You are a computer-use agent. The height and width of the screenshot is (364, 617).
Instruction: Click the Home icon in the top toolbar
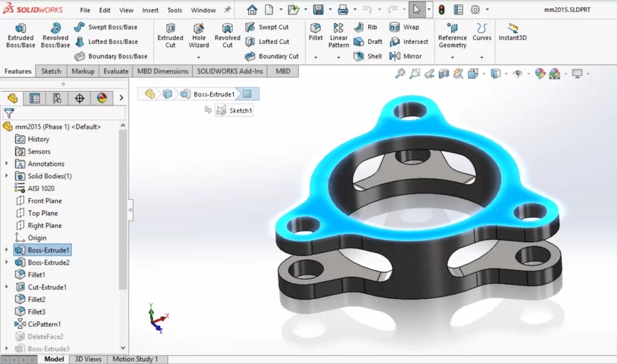[x=252, y=10]
